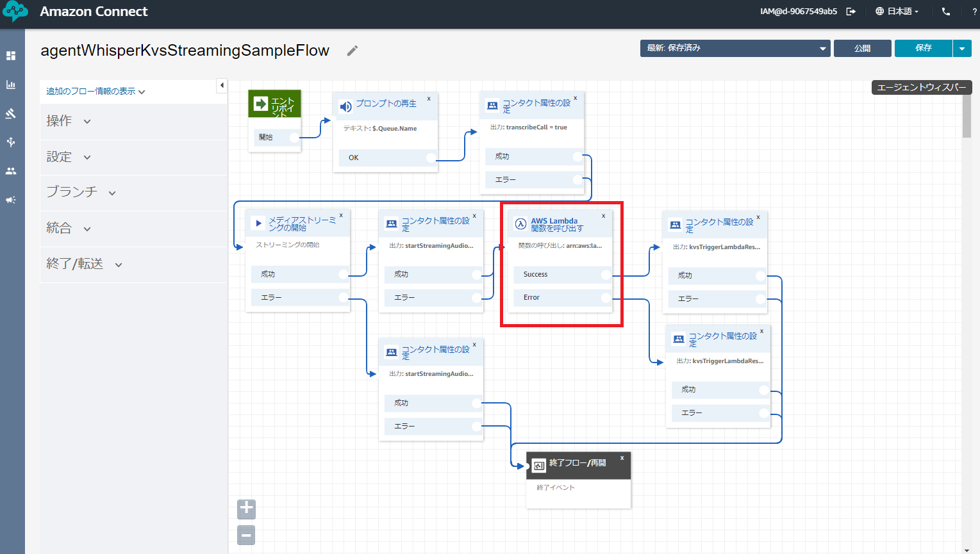Open the 終了フロー/再開 block title
980x554 pixels.
pos(577,463)
